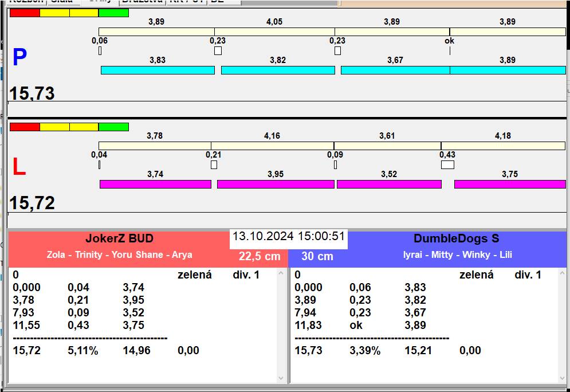Select the cyan 3,83 run bar in lane P
The image size is (570, 392).
tap(158, 70)
